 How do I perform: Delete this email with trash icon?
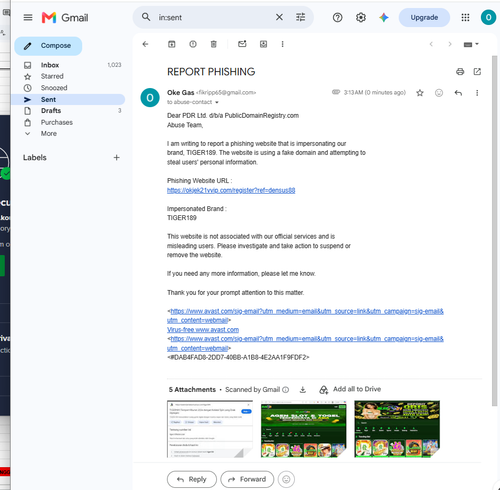(214, 44)
